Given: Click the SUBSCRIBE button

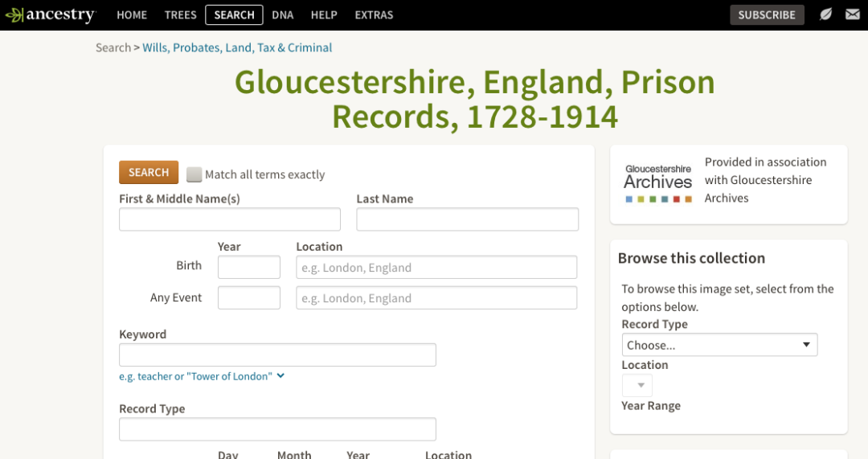Looking at the screenshot, I should [766, 14].
